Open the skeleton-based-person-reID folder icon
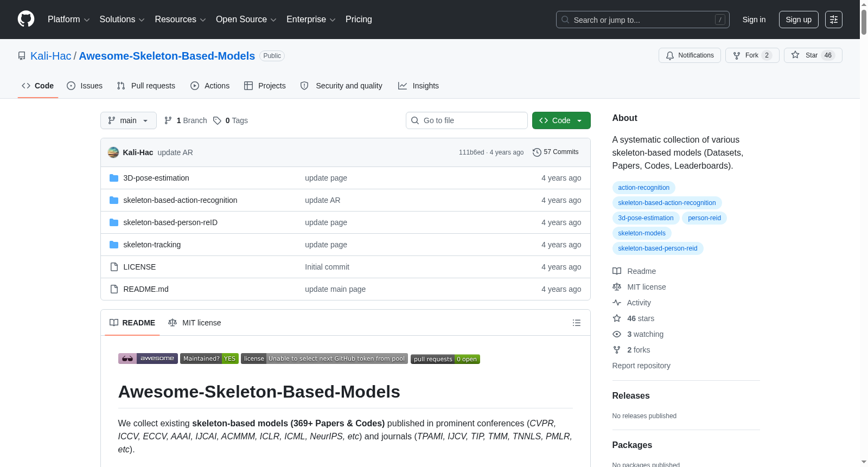This screenshot has height=467, width=868. tap(114, 222)
